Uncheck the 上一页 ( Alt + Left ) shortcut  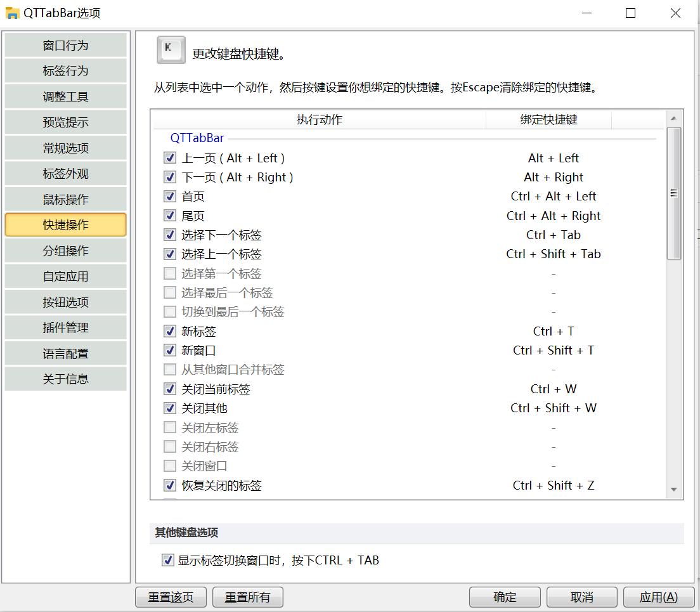169,158
